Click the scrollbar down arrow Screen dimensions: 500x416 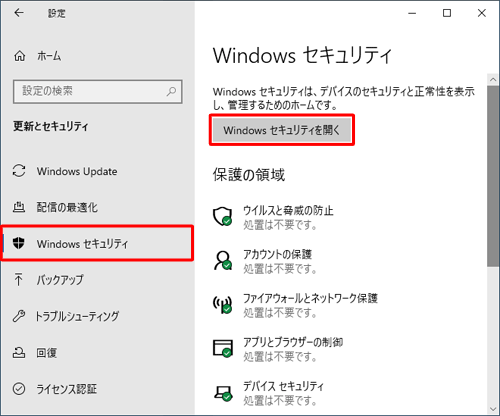492,409
